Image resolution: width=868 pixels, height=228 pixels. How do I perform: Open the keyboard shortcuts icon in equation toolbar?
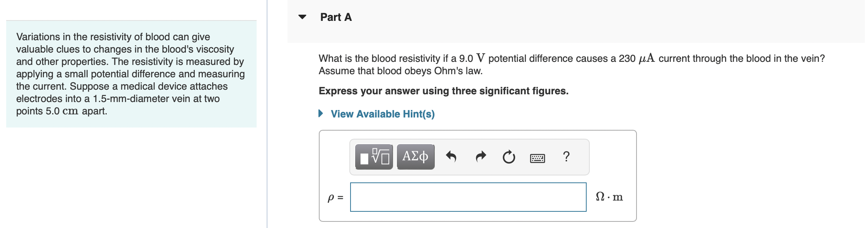pyautogui.click(x=538, y=158)
